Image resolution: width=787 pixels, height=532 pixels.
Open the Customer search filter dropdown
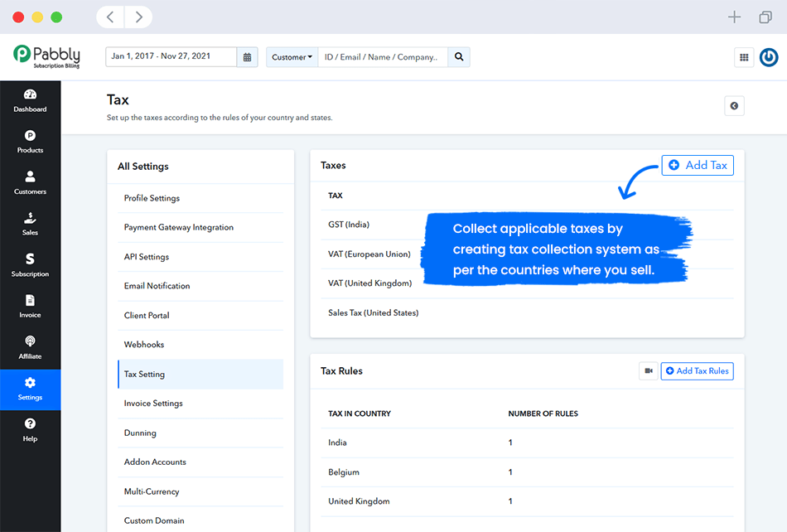292,57
